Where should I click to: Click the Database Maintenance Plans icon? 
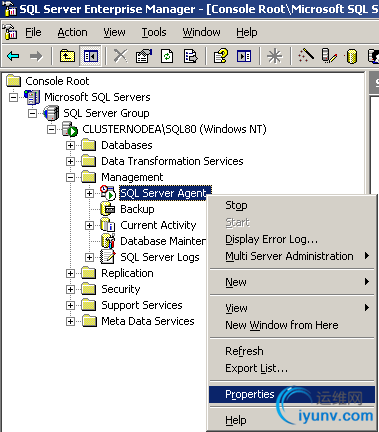tap(108, 241)
